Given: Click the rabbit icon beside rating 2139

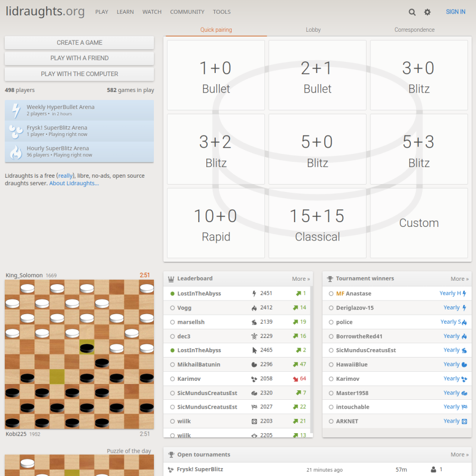Looking at the screenshot, I should click(x=254, y=322).
